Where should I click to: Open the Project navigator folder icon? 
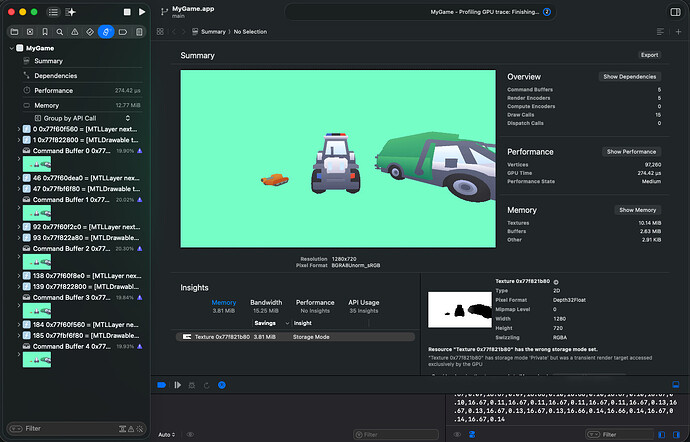tap(12, 32)
